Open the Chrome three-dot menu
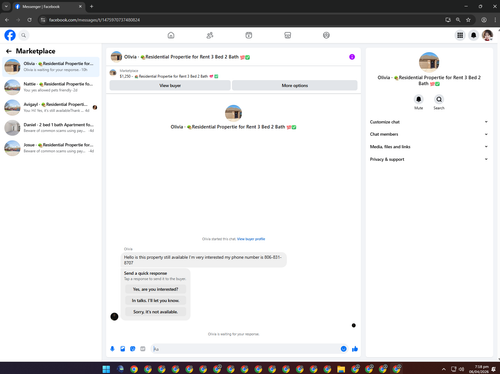 [x=495, y=20]
